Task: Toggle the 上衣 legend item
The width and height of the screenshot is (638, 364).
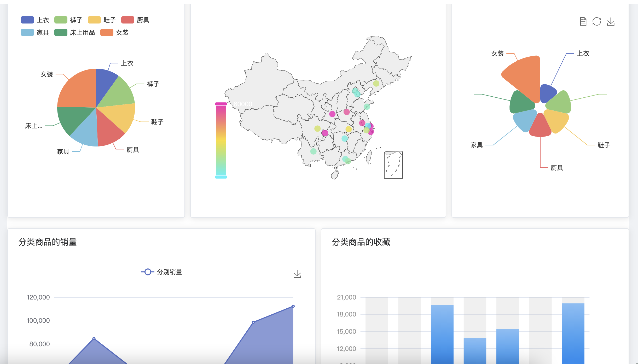Action: pyautogui.click(x=27, y=20)
